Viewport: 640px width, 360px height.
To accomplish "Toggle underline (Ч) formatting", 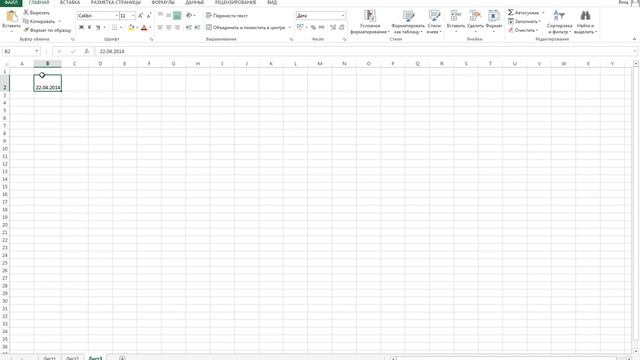I will tap(98, 27).
